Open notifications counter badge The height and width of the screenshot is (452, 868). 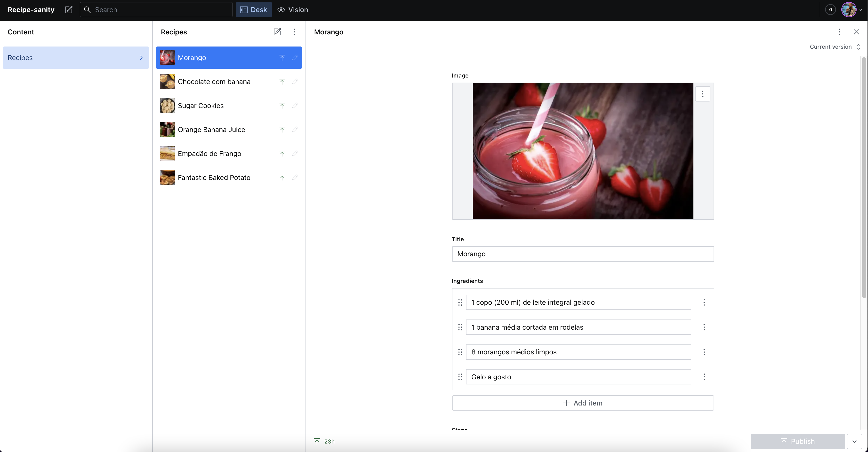[830, 10]
